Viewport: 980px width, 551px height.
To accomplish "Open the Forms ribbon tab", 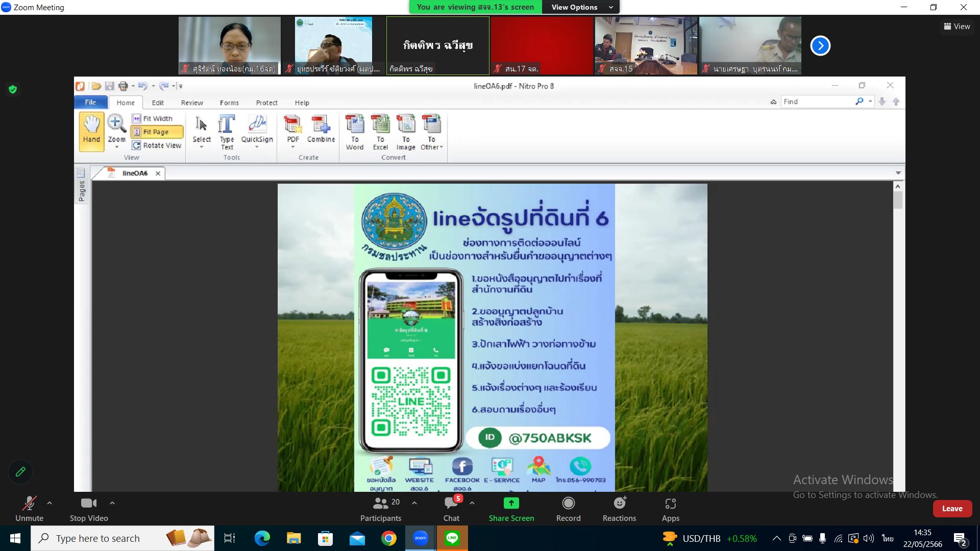I will pos(229,103).
